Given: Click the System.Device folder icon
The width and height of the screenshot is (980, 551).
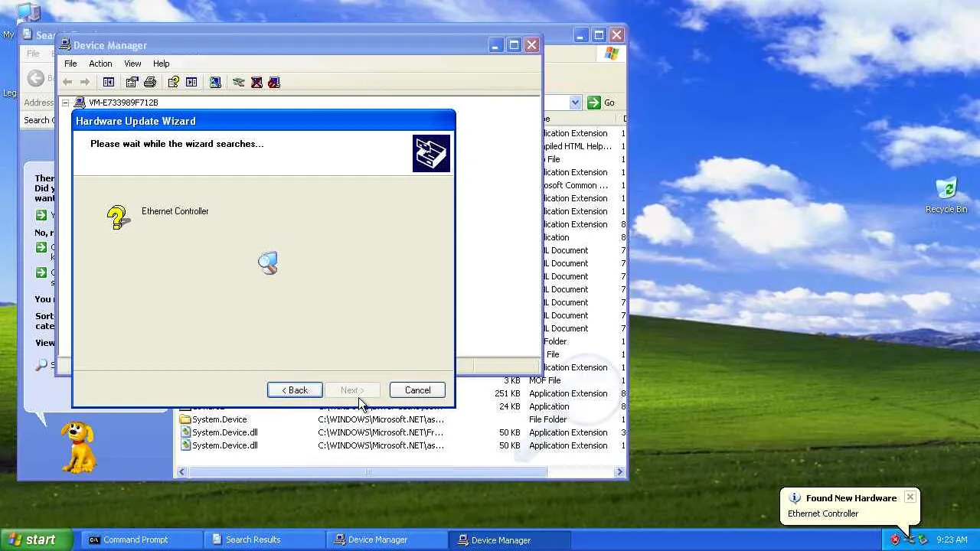Looking at the screenshot, I should coord(185,419).
